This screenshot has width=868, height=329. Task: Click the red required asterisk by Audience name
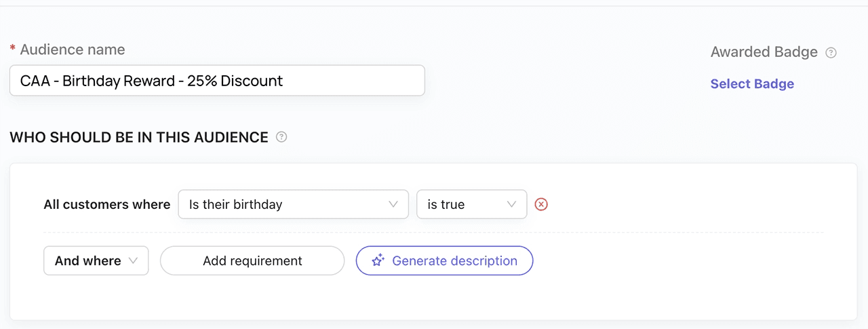(x=12, y=50)
